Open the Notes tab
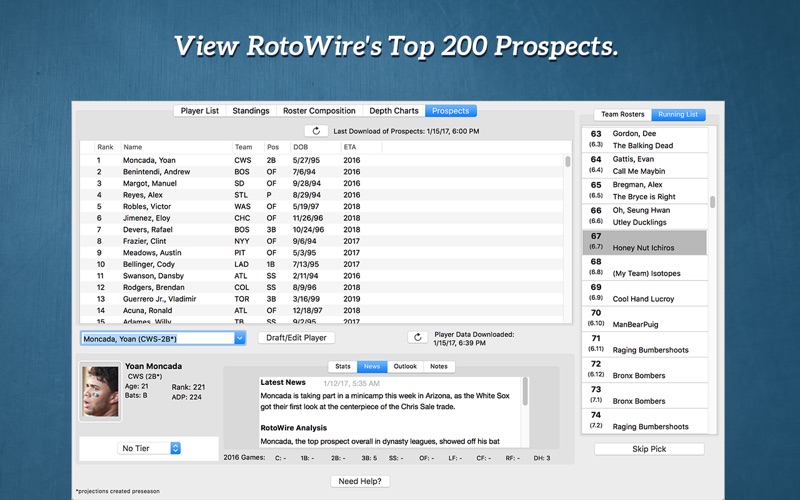 (439, 366)
